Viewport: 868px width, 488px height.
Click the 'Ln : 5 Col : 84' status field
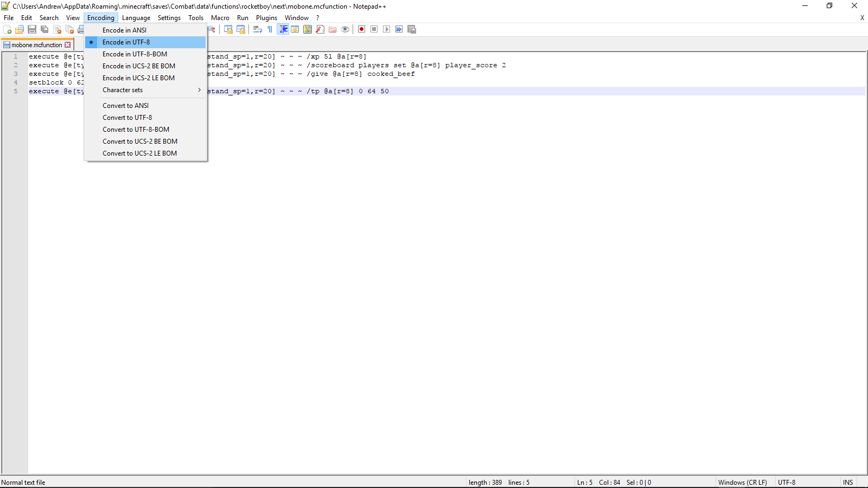coord(644,483)
